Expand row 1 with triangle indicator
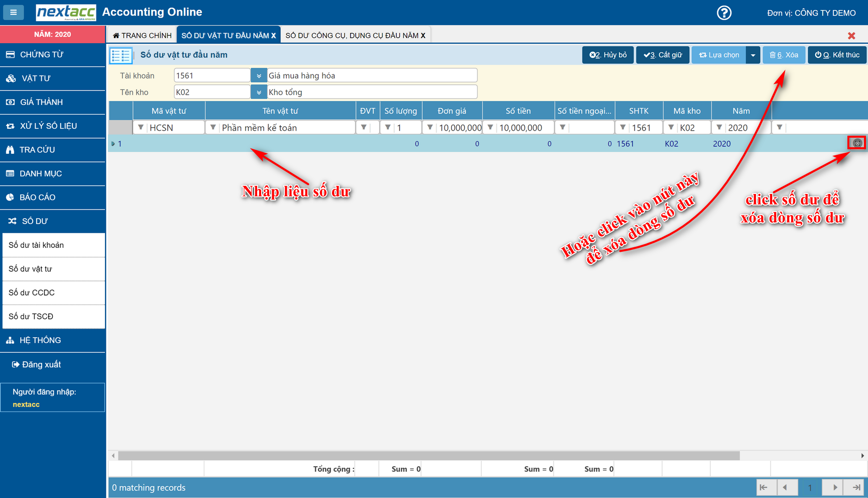868x498 pixels. 113,144
